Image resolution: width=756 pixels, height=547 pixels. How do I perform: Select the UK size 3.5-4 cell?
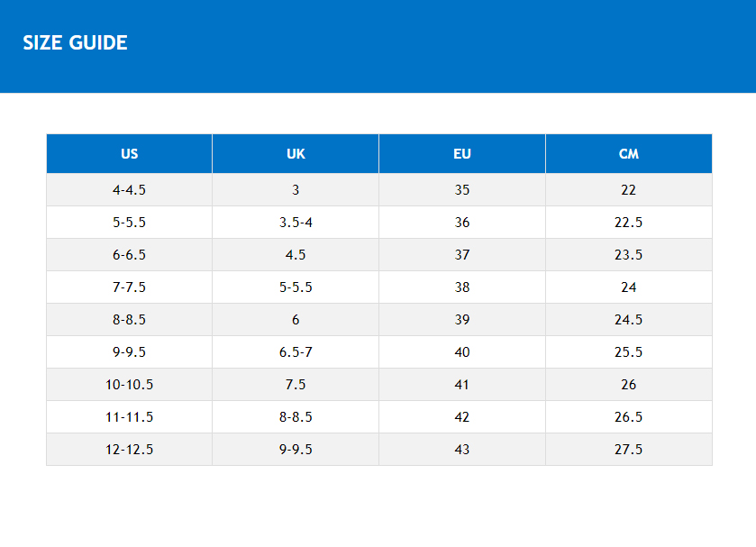296,223
